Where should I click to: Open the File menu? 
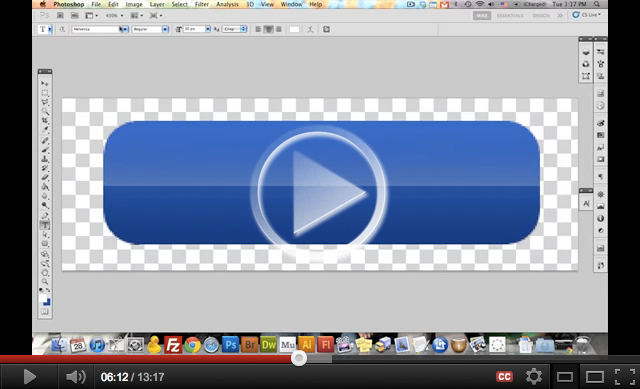pyautogui.click(x=96, y=4)
